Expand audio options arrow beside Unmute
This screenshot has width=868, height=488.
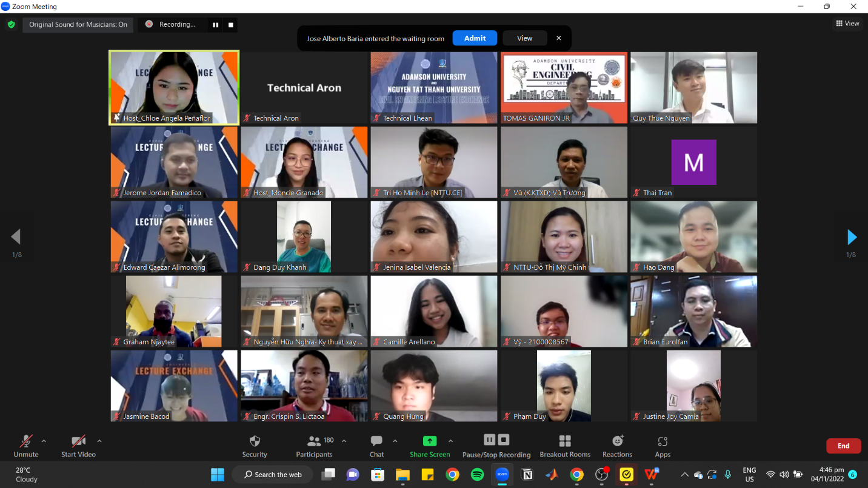pyautogui.click(x=44, y=441)
